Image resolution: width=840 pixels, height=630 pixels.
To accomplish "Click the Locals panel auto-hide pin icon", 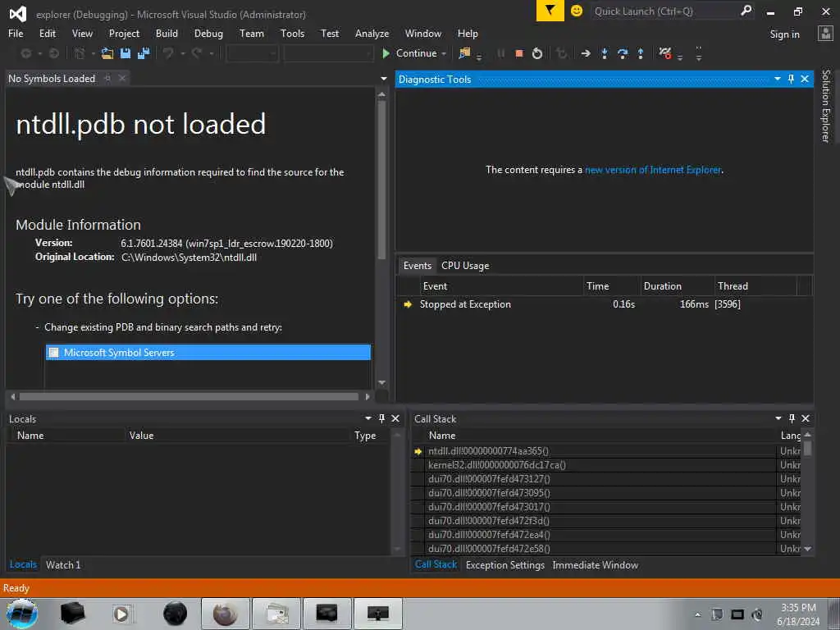I will (381, 418).
